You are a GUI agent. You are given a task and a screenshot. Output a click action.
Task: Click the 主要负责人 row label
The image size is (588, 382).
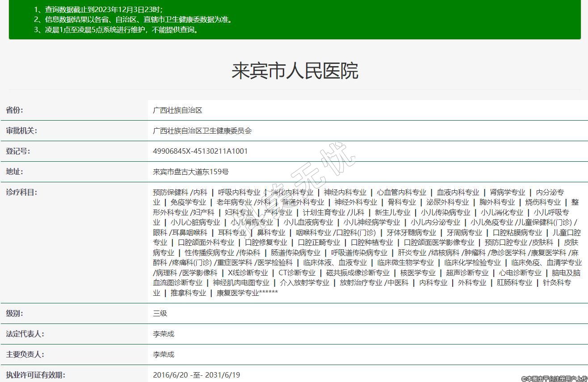pos(25,354)
